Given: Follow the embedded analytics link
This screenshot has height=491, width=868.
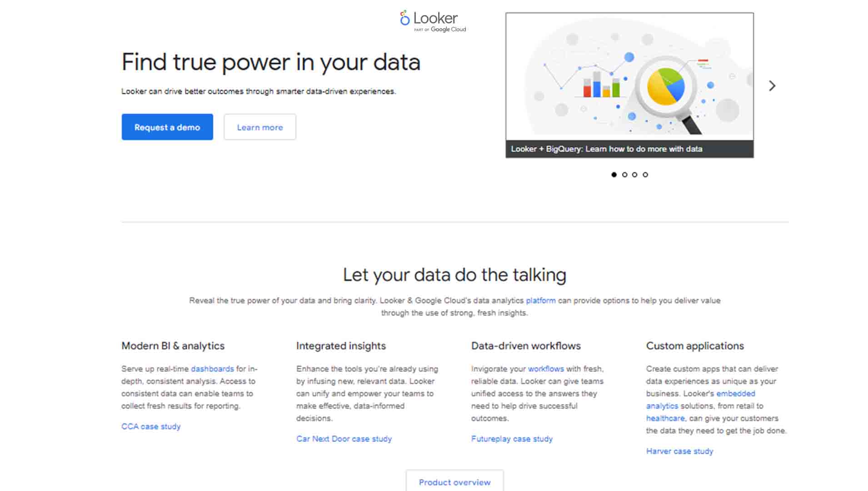Looking at the screenshot, I should pos(735,394).
